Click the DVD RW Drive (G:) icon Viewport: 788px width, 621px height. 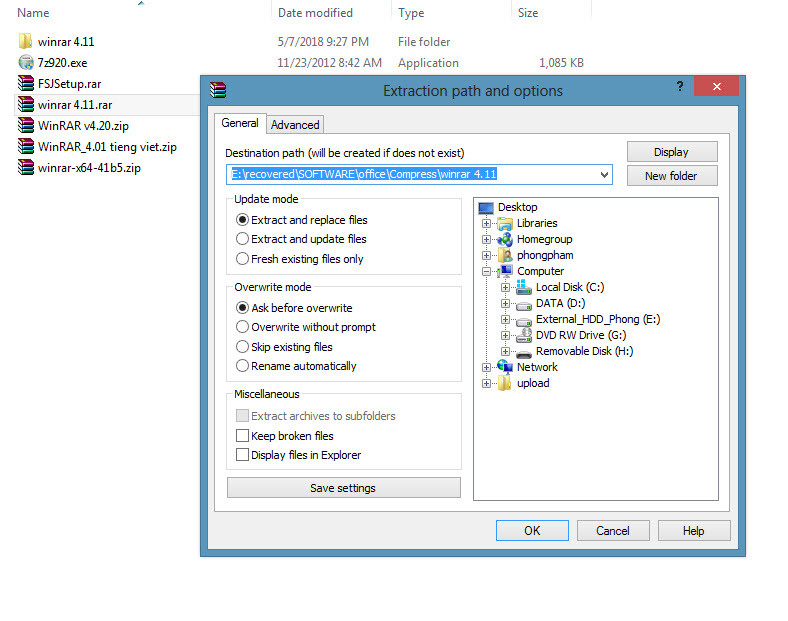524,335
